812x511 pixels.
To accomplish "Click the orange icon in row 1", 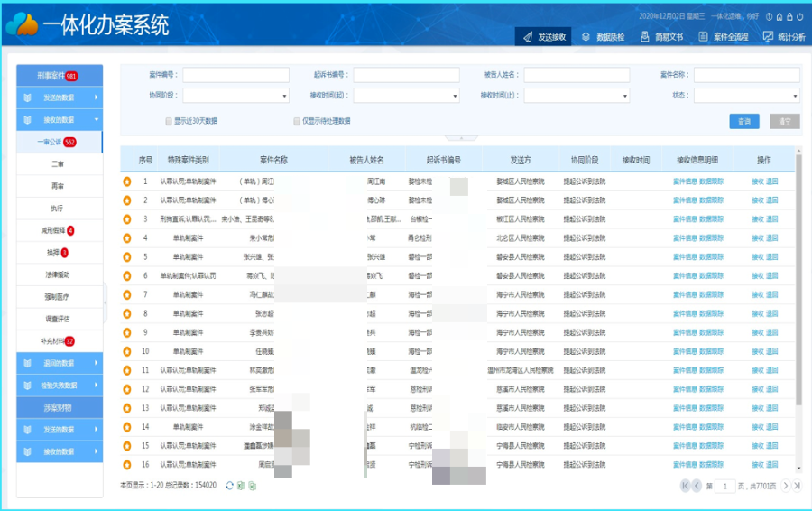I will pyautogui.click(x=127, y=181).
